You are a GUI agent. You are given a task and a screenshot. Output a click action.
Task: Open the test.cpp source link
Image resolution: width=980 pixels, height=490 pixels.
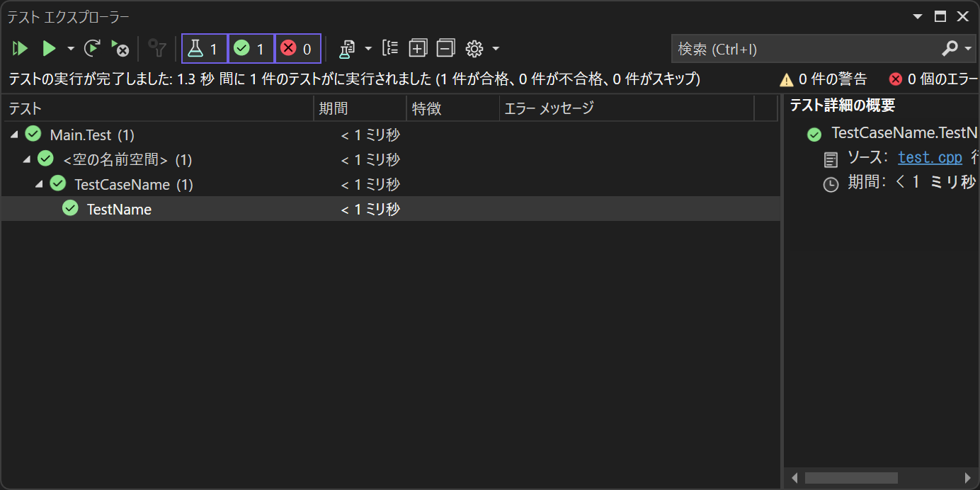[x=930, y=157]
